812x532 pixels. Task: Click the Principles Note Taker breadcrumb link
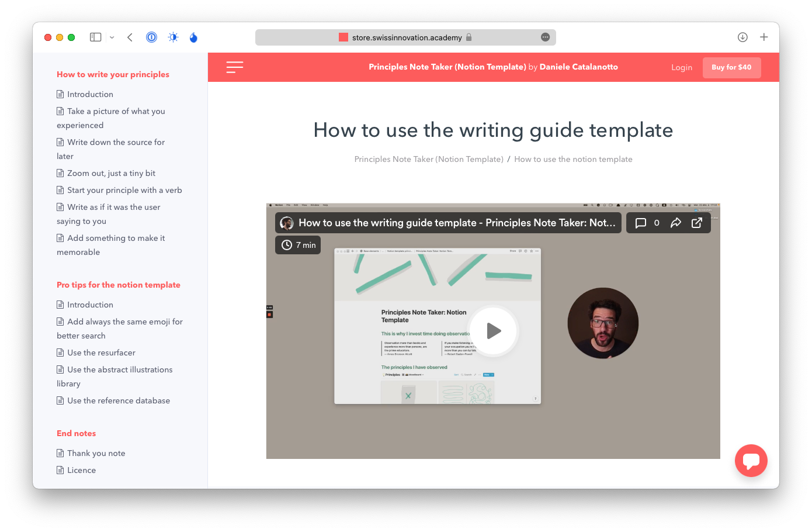(x=429, y=159)
